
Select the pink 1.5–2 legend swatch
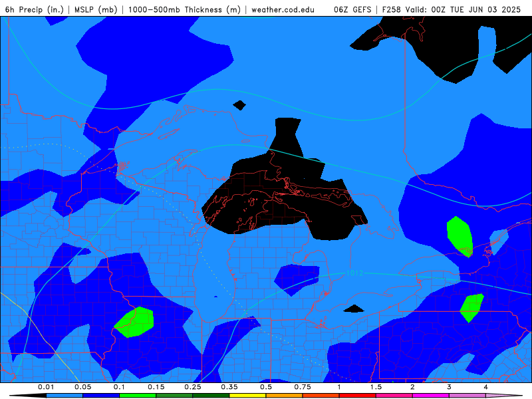click(x=394, y=396)
